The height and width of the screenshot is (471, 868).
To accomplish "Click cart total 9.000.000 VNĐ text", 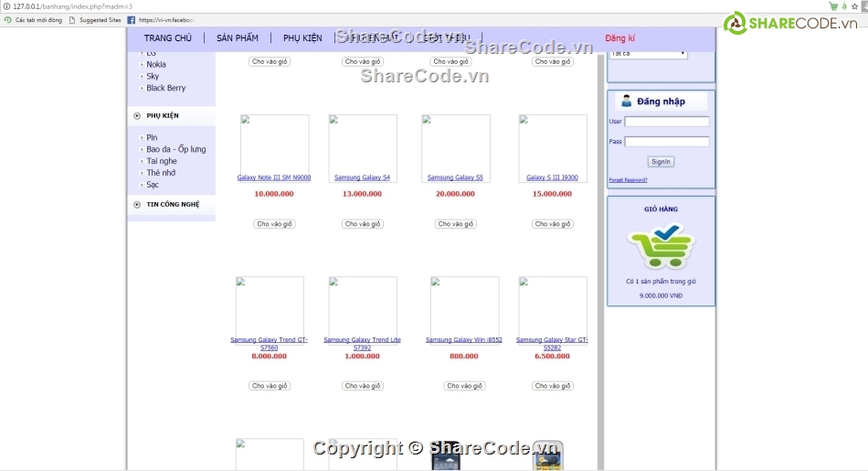I will pyautogui.click(x=661, y=296).
